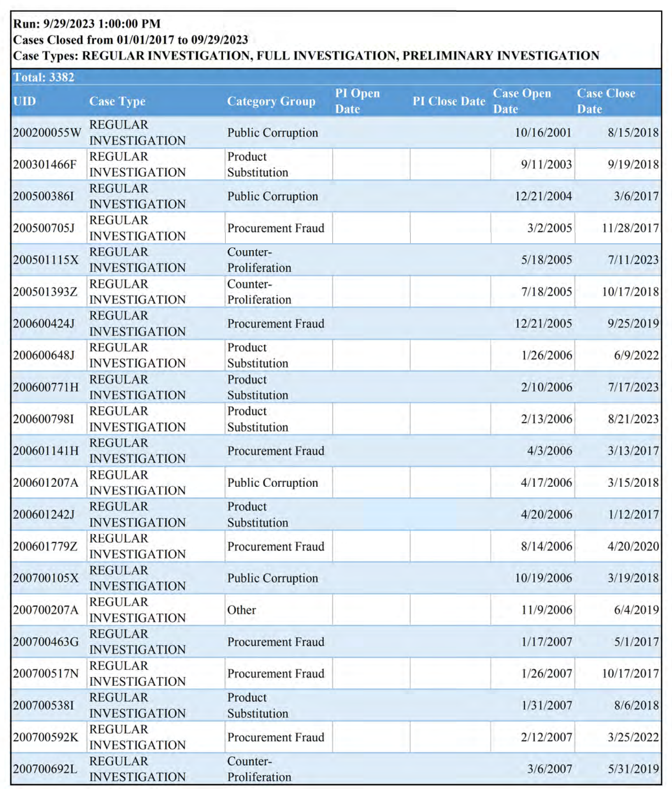This screenshot has width=672, height=795.
Task: Click Case Close Date 1/12/2017
Action: pos(633,514)
